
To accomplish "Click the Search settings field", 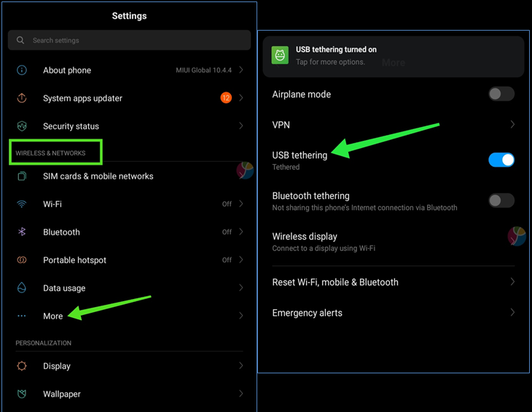I will (129, 41).
